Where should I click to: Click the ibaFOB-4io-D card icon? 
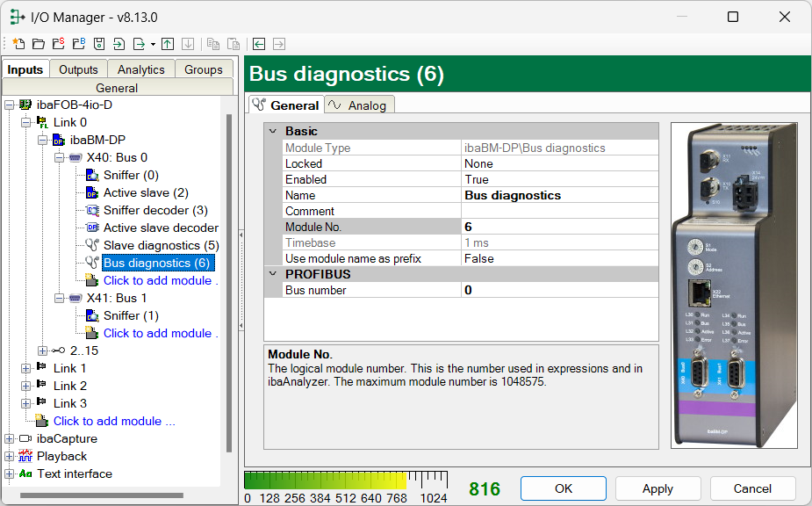(x=25, y=105)
